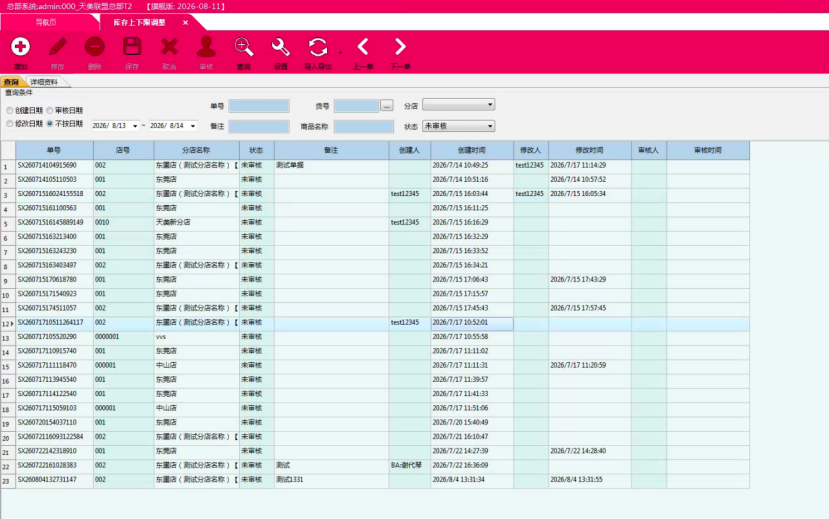The height and width of the screenshot is (519, 829).
Task: Open the end date 2026/8/14 picker
Action: [x=193, y=126]
